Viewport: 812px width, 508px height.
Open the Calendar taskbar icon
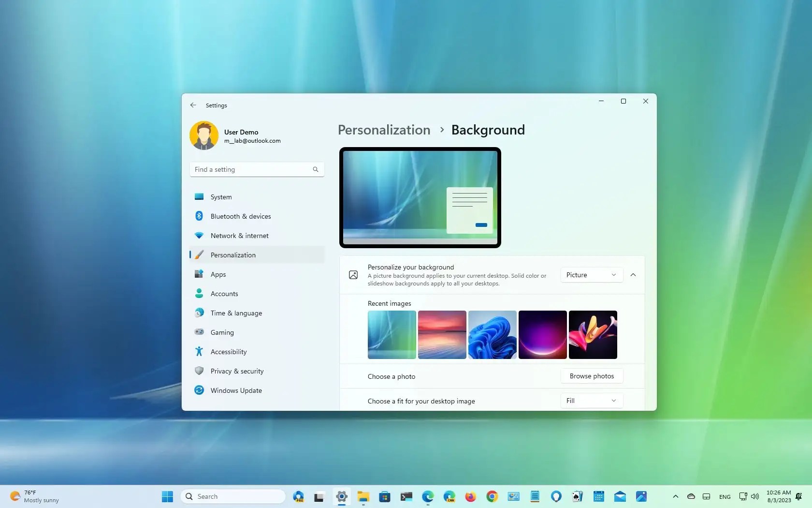(x=599, y=496)
